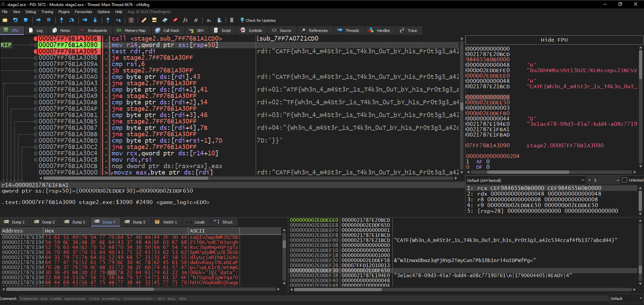
Task: Open Variables via the hash icon
Action: click(x=196, y=20)
